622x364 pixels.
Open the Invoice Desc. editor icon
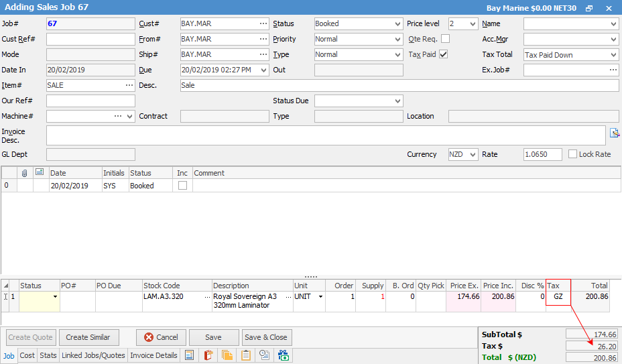coord(614,133)
